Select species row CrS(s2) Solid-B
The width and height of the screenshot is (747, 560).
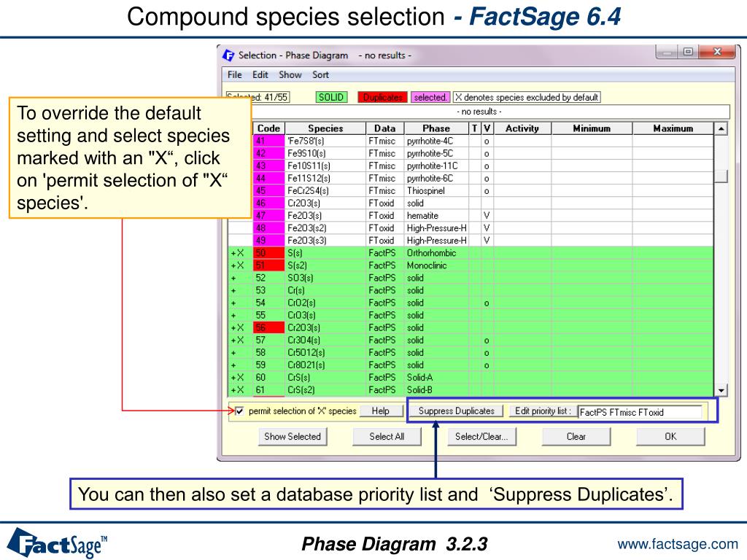(471, 389)
